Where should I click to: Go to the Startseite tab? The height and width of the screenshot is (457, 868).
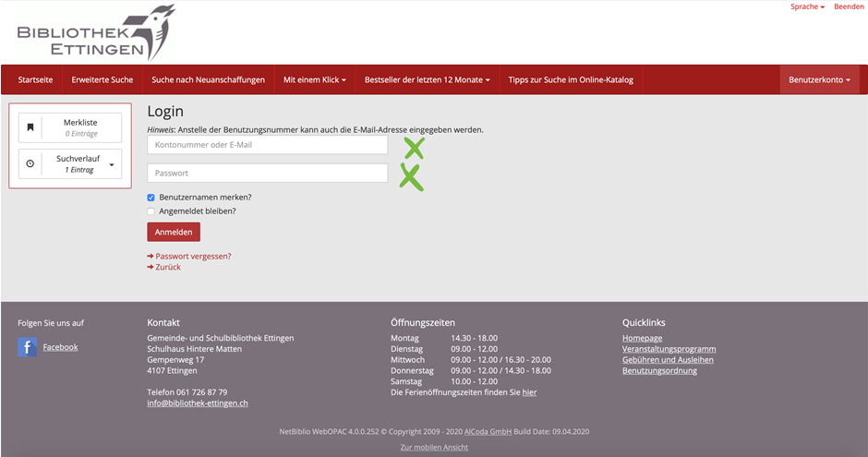[35, 79]
